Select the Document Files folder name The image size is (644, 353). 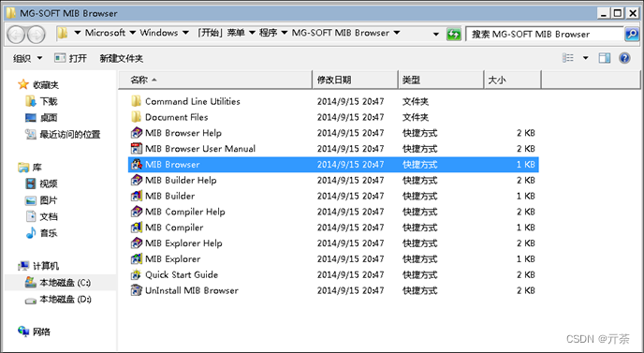(x=177, y=117)
